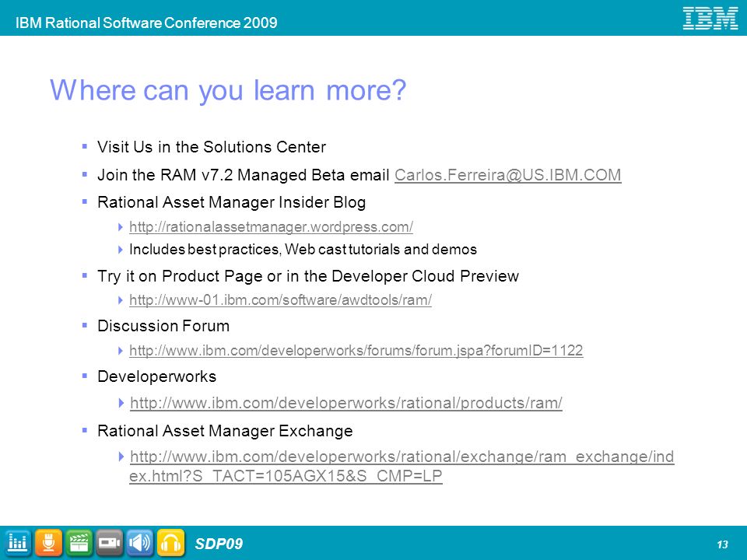
Task: Click the 'Where can you learn more?' title
Action: tap(228, 90)
